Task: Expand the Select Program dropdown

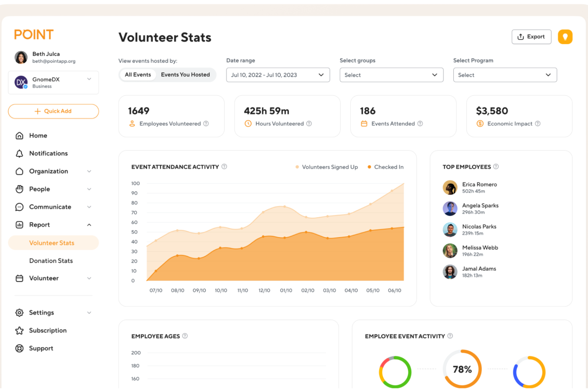Action: point(505,75)
